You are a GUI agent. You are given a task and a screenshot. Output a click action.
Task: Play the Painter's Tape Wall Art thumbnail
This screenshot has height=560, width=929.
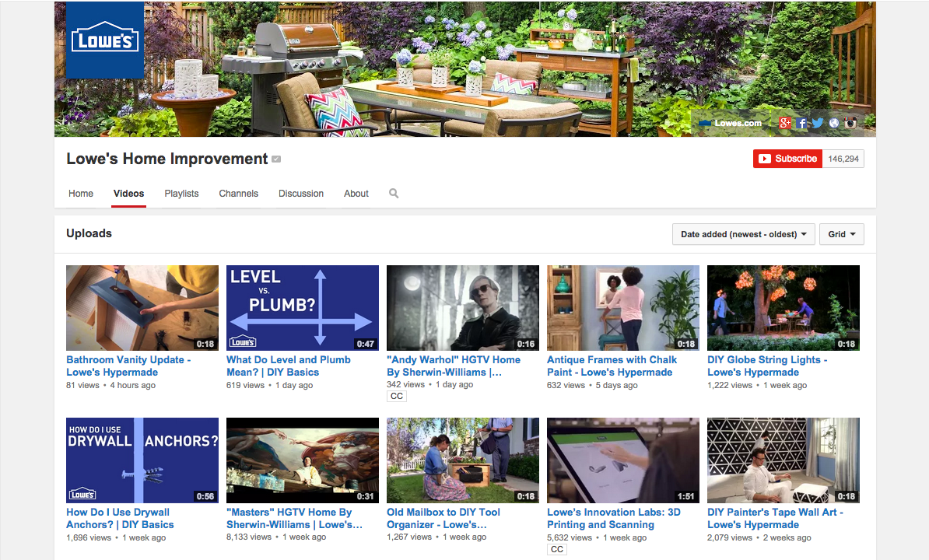click(784, 460)
